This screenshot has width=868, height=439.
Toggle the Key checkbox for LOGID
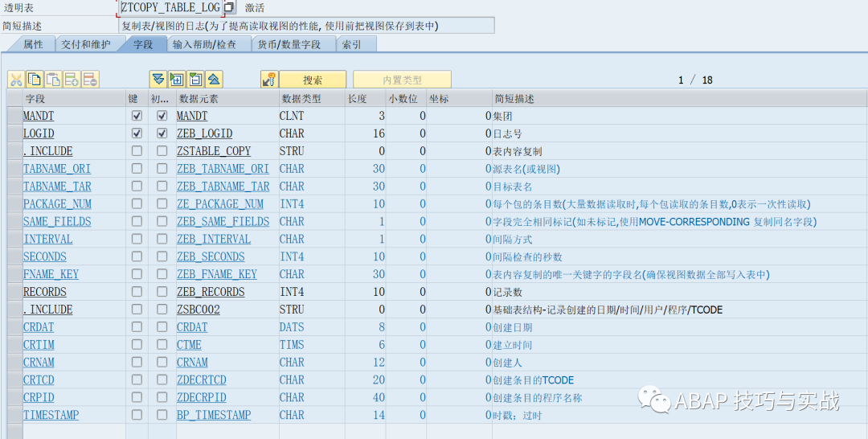pyautogui.click(x=137, y=133)
